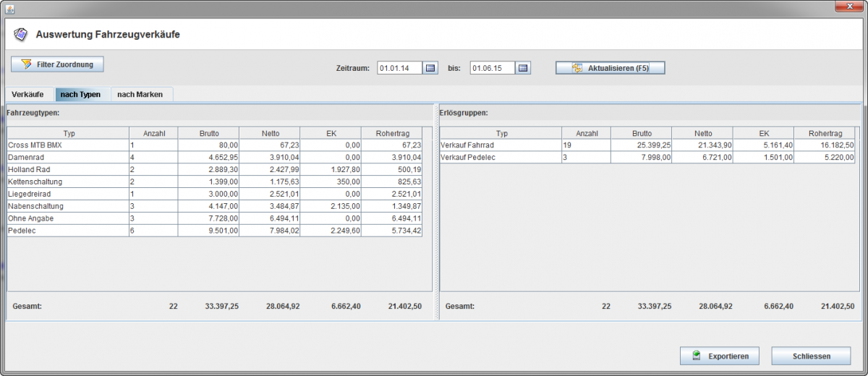Refresh data with Aktualisieren (F5)
868x376 pixels.
[610, 68]
